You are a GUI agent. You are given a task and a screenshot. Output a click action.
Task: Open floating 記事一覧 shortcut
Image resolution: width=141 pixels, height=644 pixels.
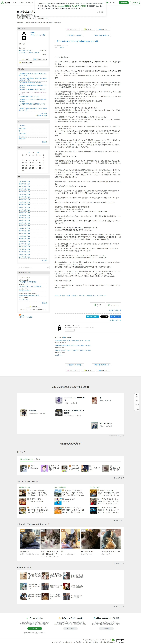[137, 404]
